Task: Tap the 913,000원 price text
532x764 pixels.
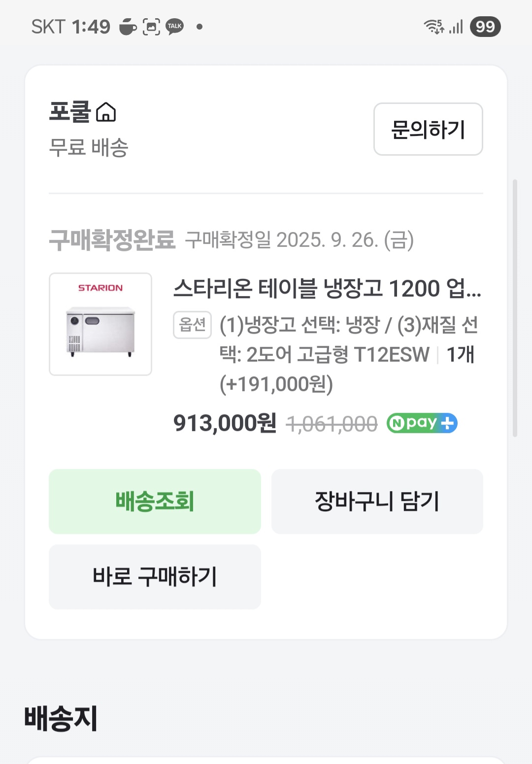Action: pos(225,423)
